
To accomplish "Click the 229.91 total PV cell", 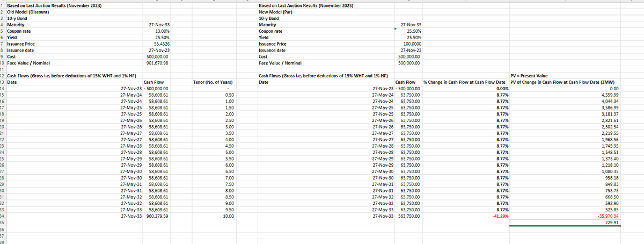I will [612, 222].
